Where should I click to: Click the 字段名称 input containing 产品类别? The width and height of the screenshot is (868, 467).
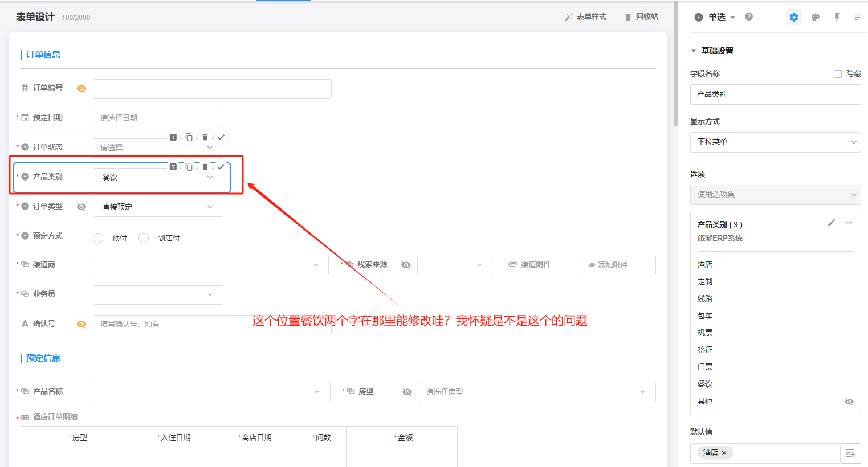coord(775,95)
